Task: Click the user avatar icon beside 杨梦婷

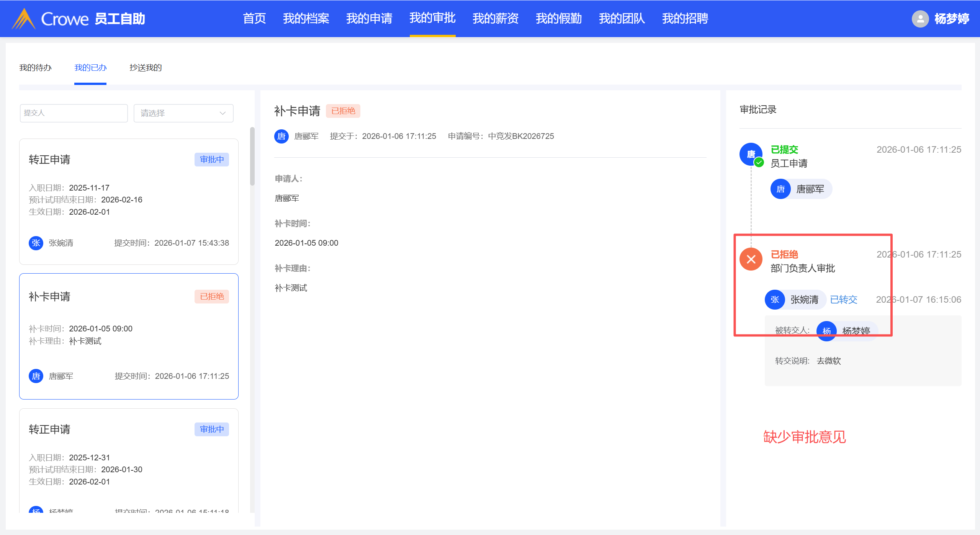Action: coord(920,19)
